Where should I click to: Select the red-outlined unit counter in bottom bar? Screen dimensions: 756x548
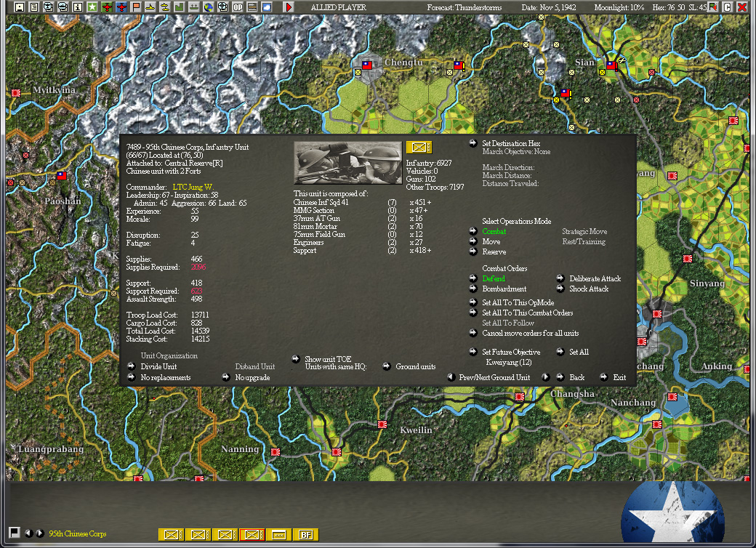[252, 534]
